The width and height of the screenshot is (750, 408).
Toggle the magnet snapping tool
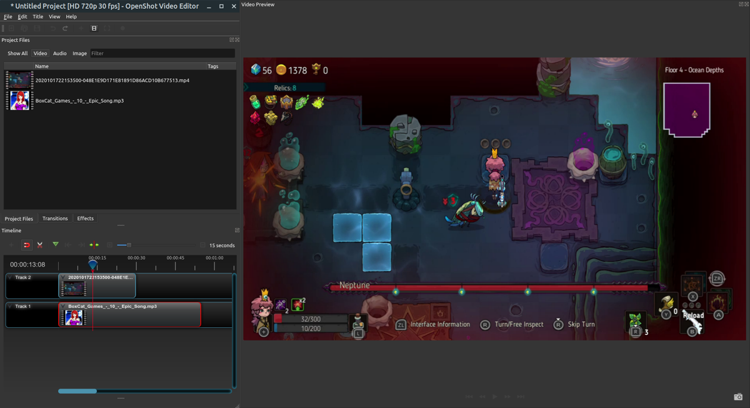(27, 245)
